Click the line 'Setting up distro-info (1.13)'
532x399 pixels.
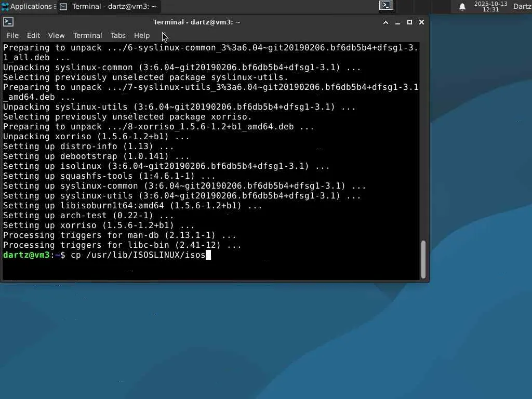[88, 146]
